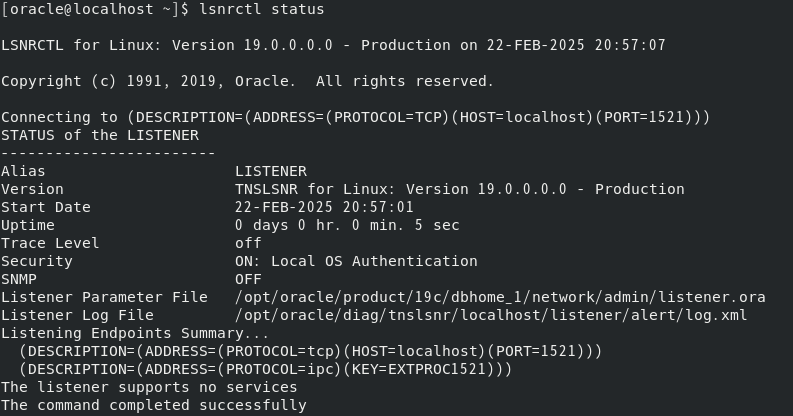
Task: Click the 'SNMP' label
Action: [19, 279]
